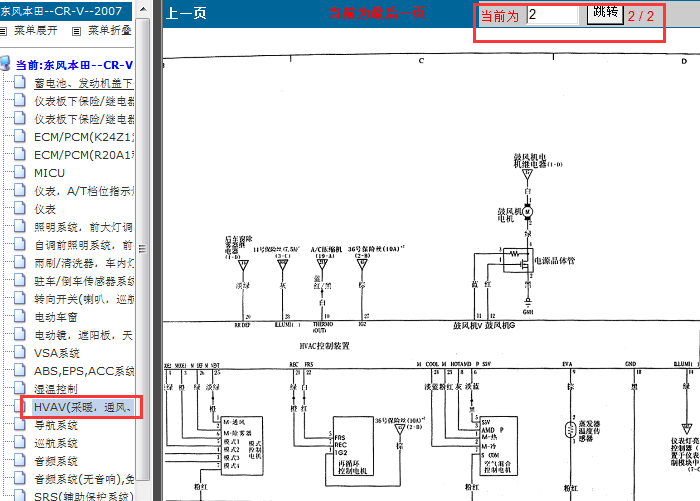700x501 pixels.
Task: Select 电动车窗 tree entry
Action: 56,317
